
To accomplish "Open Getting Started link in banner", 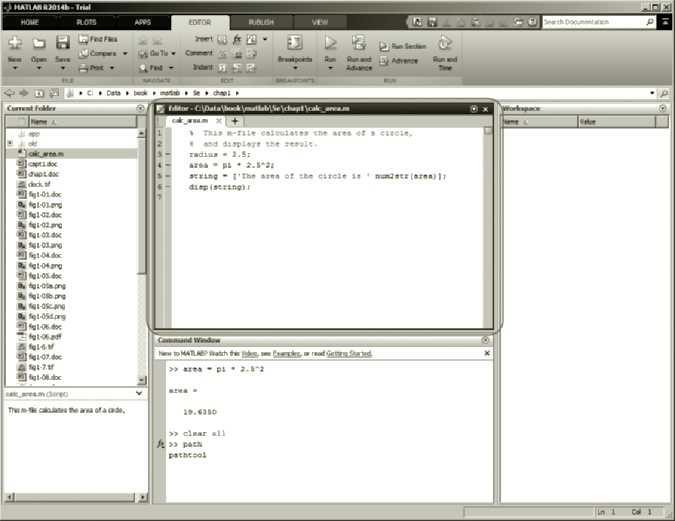I will point(349,354).
